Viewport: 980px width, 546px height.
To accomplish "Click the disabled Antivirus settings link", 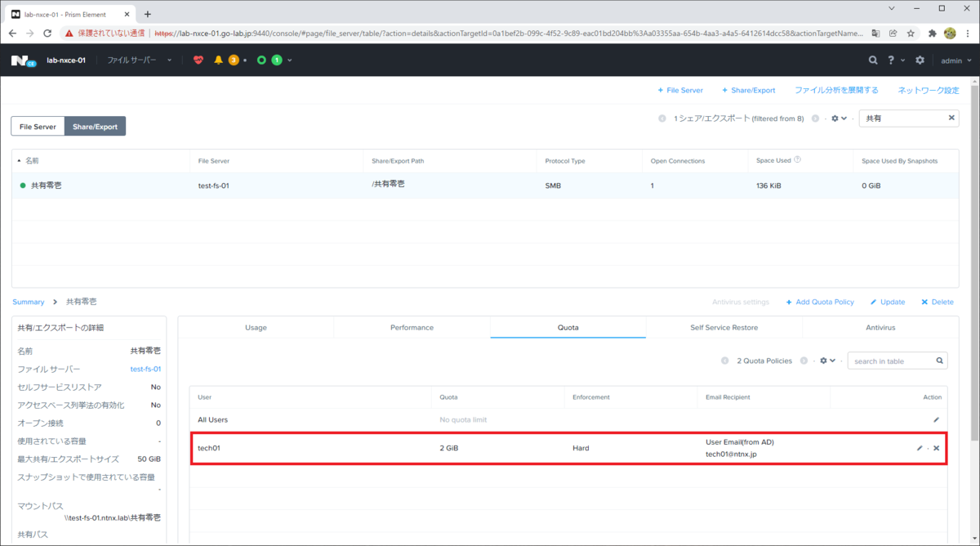I will click(741, 302).
